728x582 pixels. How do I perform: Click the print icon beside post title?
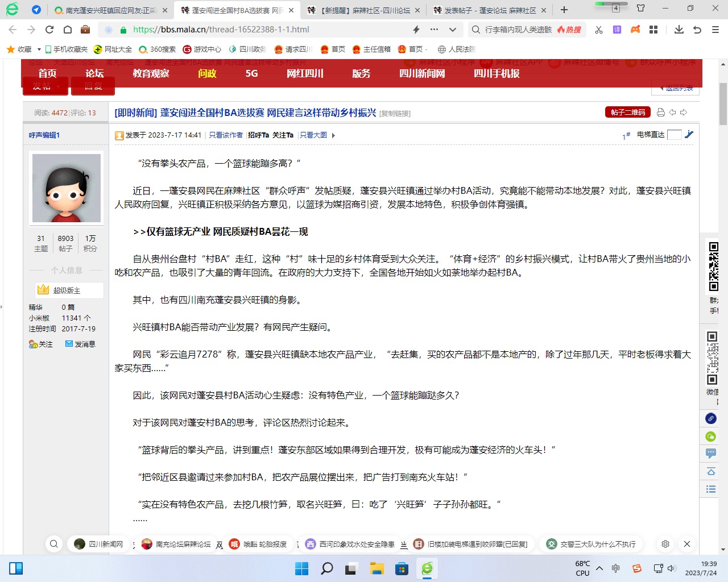pos(660,113)
